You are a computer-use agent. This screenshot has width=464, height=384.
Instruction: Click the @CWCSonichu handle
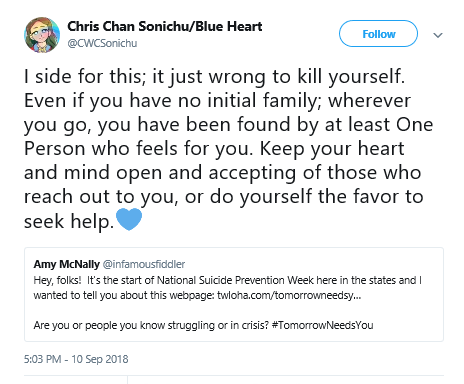[x=102, y=43]
